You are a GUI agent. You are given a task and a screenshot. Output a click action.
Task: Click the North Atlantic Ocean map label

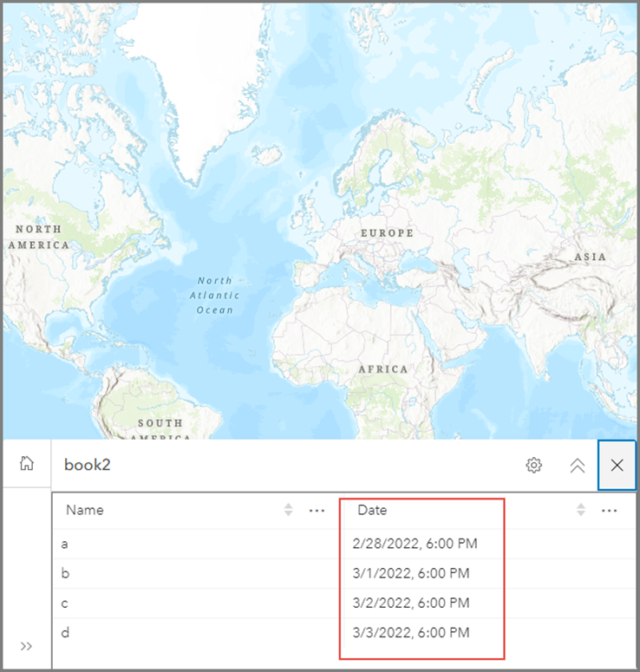tap(214, 296)
